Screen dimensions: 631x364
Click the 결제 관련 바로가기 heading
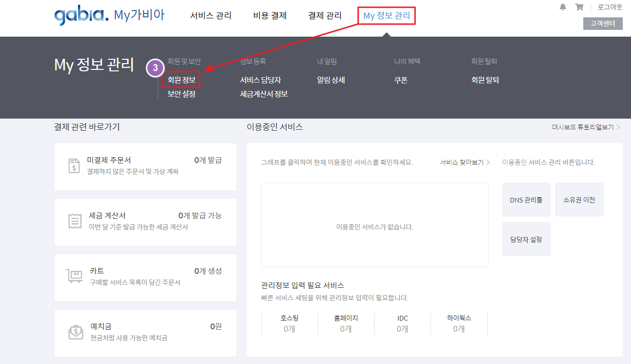87,127
